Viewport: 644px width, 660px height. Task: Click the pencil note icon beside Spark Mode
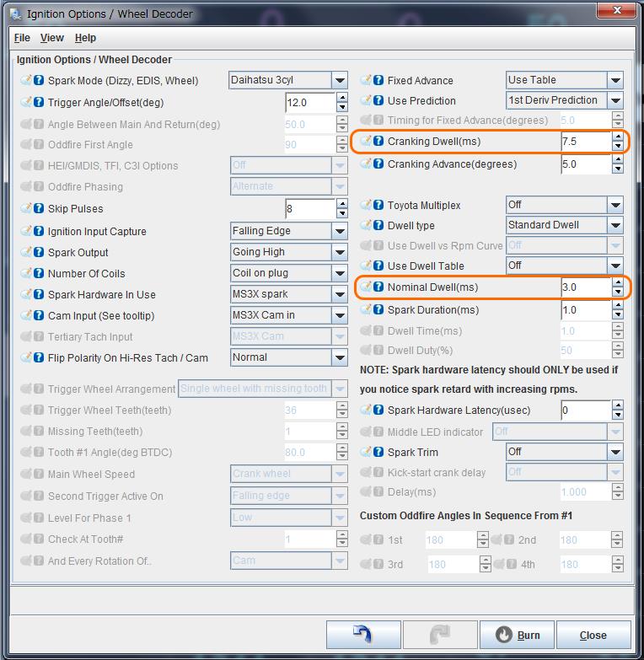tap(26, 79)
